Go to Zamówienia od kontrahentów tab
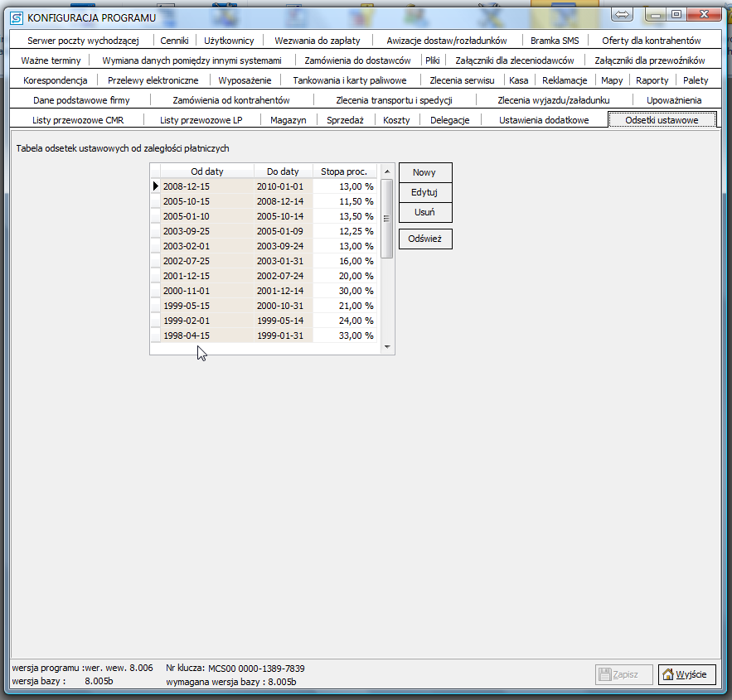The image size is (732, 700). pyautogui.click(x=231, y=100)
